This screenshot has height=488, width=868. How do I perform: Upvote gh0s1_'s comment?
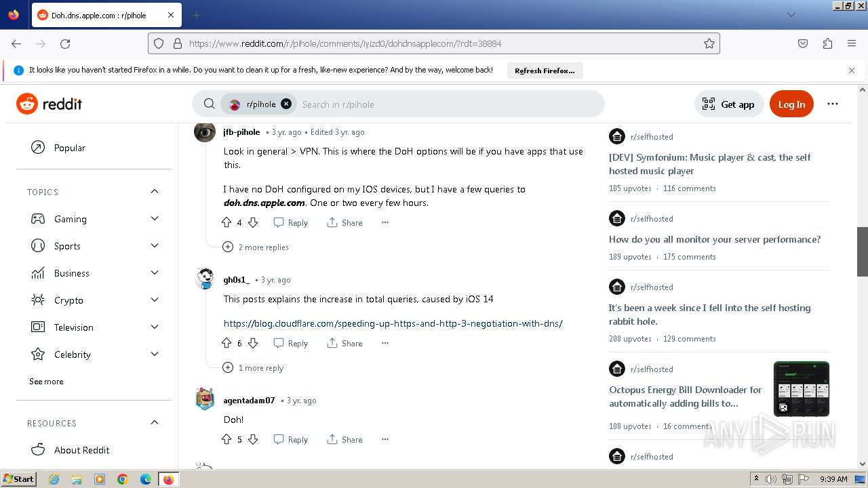click(x=226, y=343)
